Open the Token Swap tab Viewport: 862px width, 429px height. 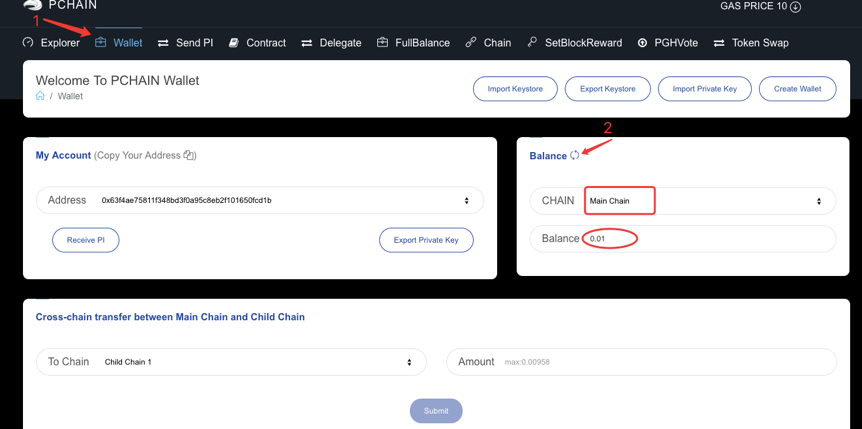point(751,43)
